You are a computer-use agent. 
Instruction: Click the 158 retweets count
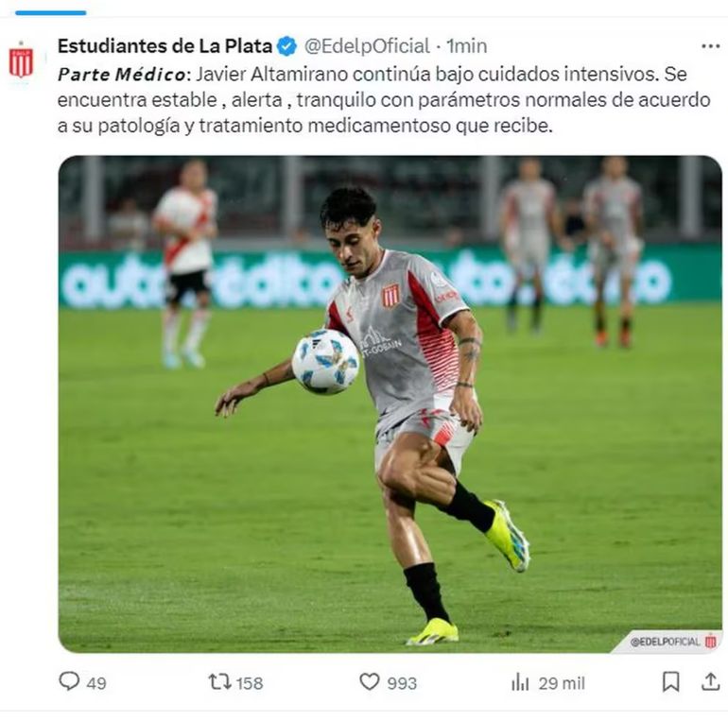click(x=250, y=683)
